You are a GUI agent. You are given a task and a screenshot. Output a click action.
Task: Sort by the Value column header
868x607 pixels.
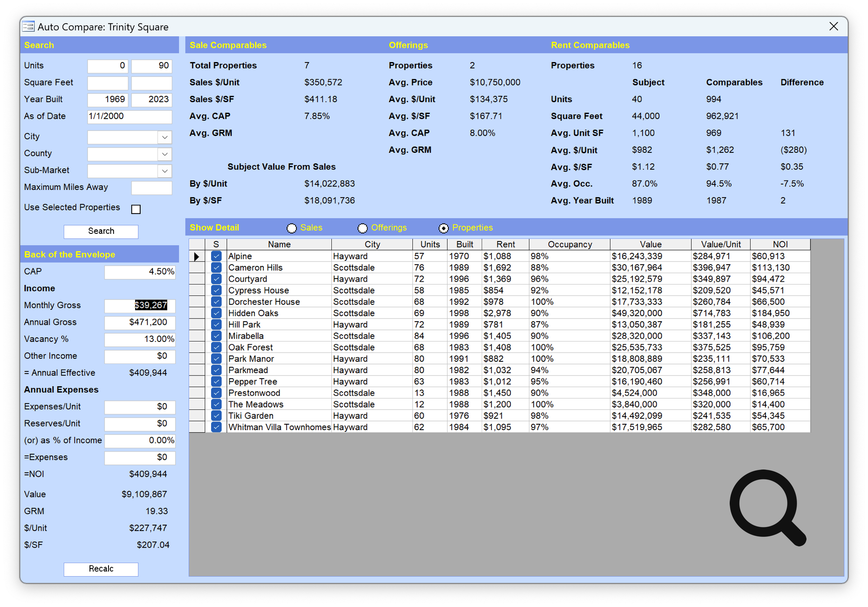pos(651,244)
